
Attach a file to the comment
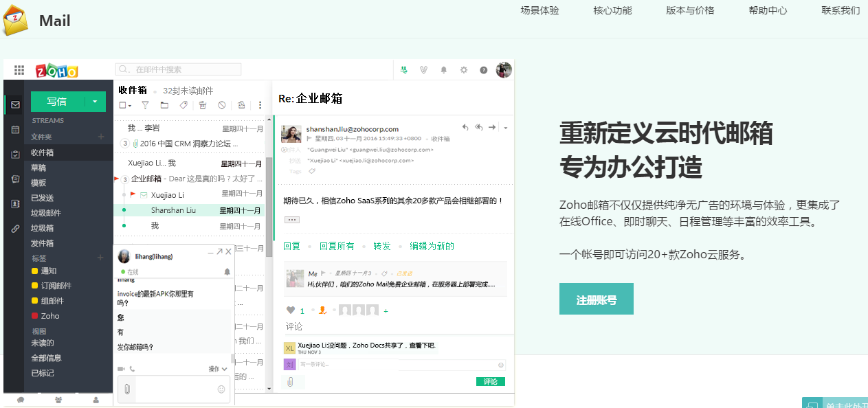click(291, 382)
